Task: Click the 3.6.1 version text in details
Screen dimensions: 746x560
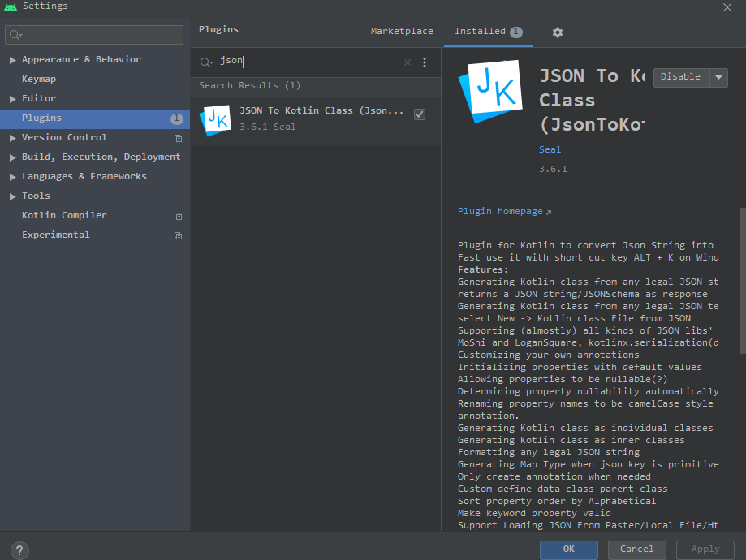Action: click(553, 169)
